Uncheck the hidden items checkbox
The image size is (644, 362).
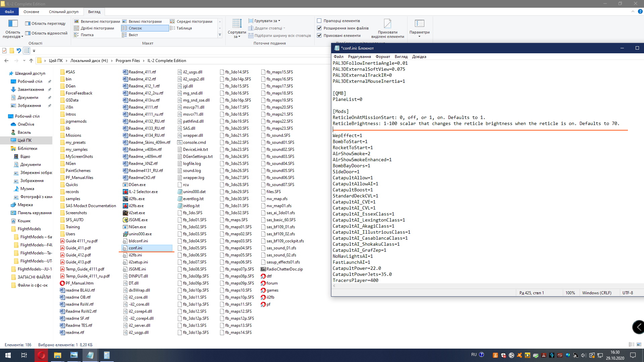pos(319,36)
